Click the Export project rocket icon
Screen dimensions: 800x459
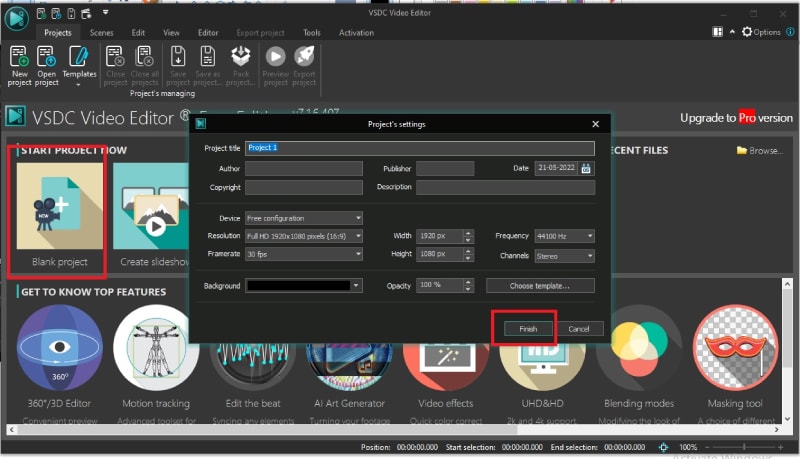tap(305, 57)
